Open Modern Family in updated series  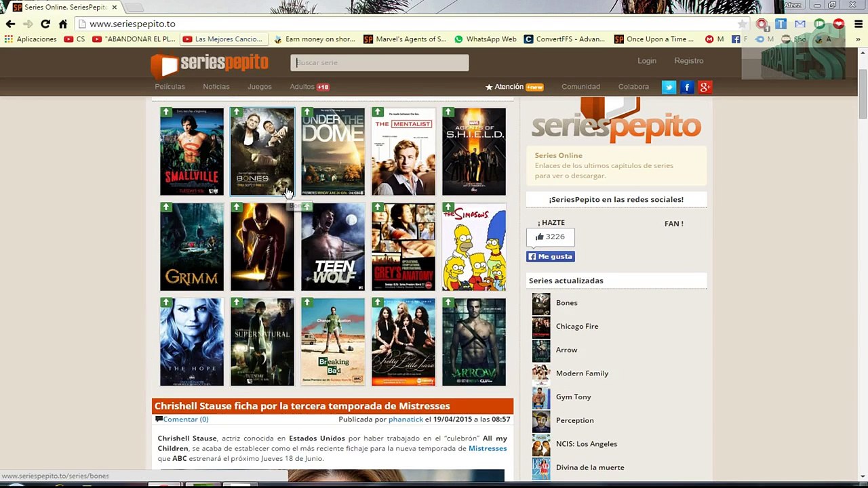(582, 373)
